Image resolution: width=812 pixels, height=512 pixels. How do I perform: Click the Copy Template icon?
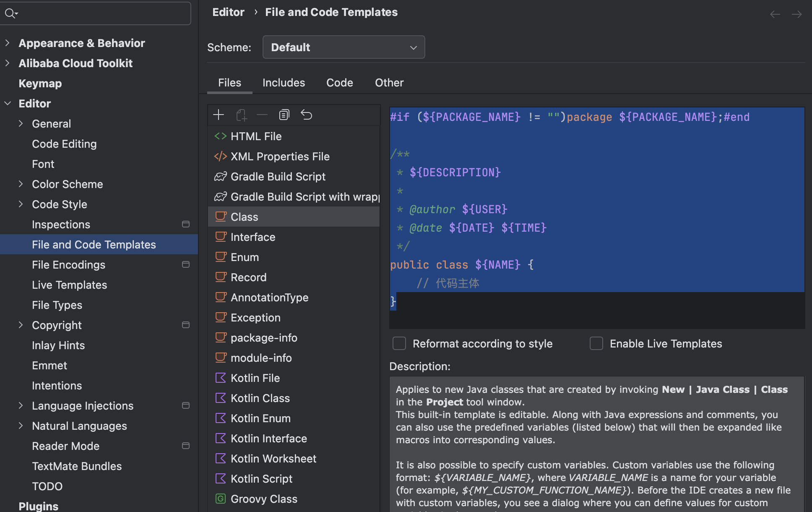pyautogui.click(x=284, y=115)
